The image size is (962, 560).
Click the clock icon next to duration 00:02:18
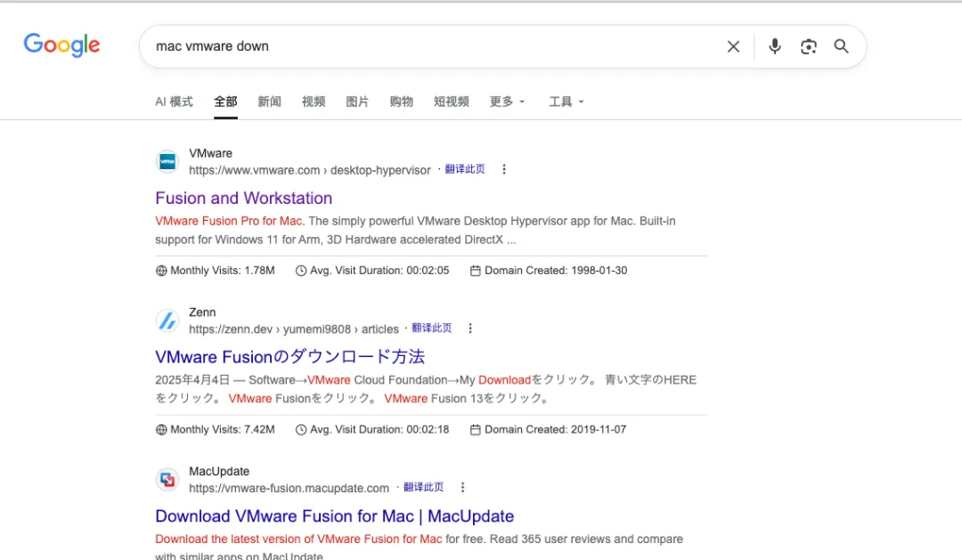point(301,429)
